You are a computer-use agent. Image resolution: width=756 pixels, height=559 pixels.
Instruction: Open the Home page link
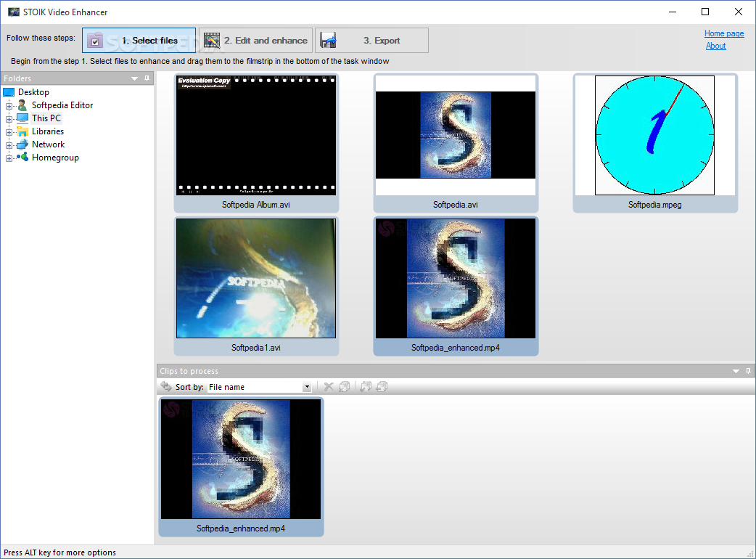coord(723,33)
